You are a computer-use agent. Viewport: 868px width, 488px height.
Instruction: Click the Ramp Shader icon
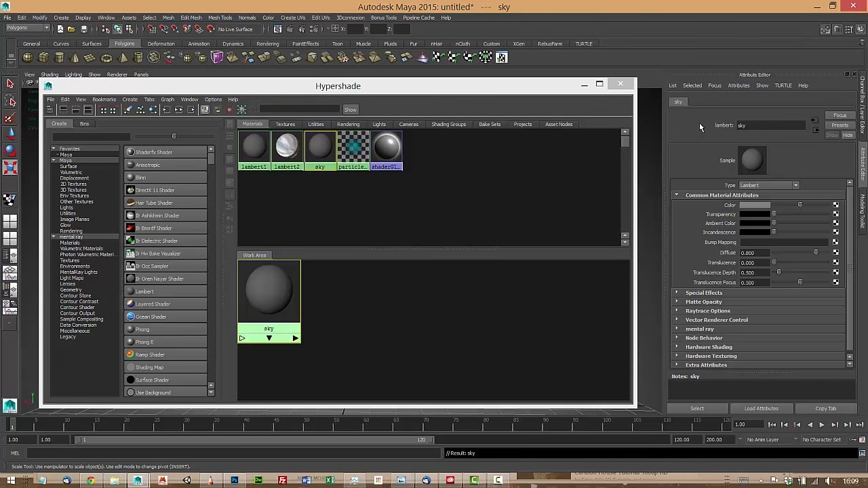(x=130, y=354)
